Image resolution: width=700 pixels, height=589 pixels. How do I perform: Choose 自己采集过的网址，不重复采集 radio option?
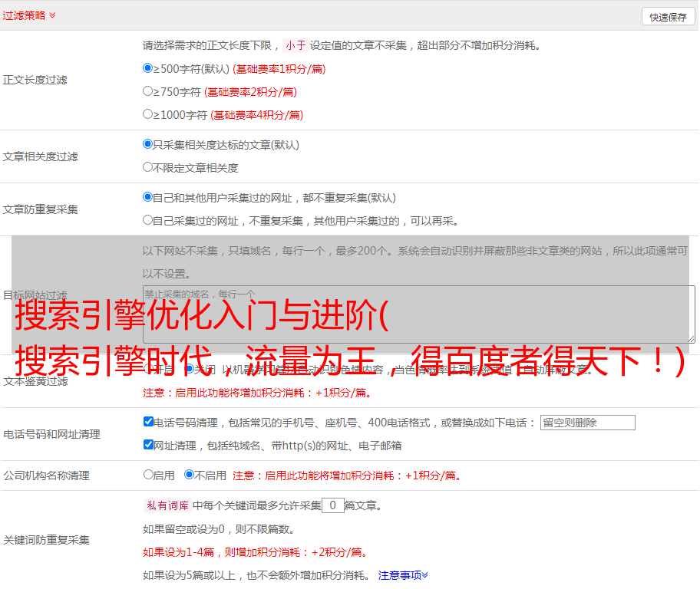[x=148, y=220]
